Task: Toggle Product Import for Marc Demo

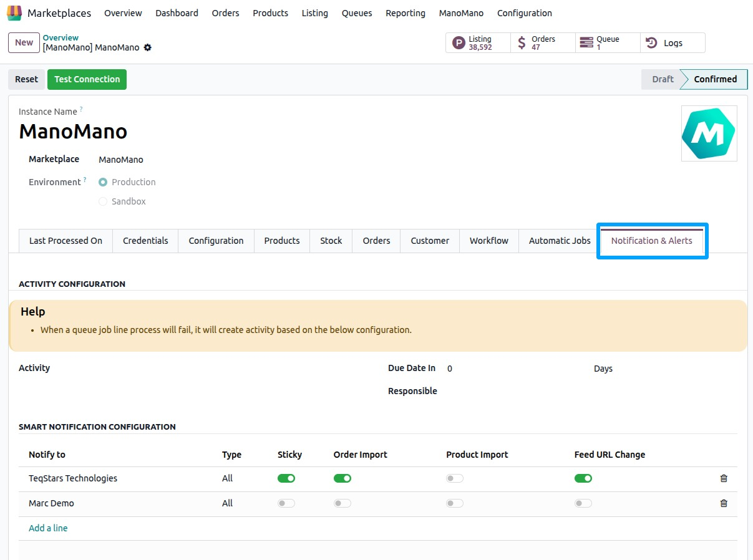Action: pyautogui.click(x=455, y=503)
